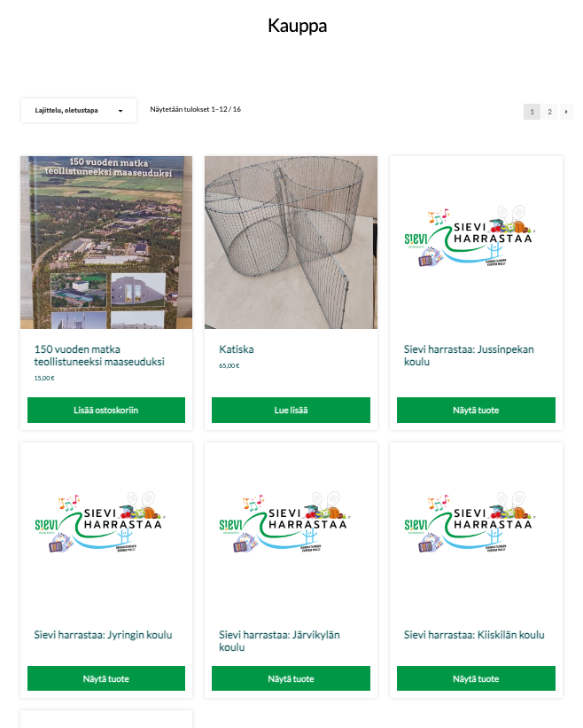
Task: Open the 150 vuoden matka book image
Action: [x=106, y=242]
